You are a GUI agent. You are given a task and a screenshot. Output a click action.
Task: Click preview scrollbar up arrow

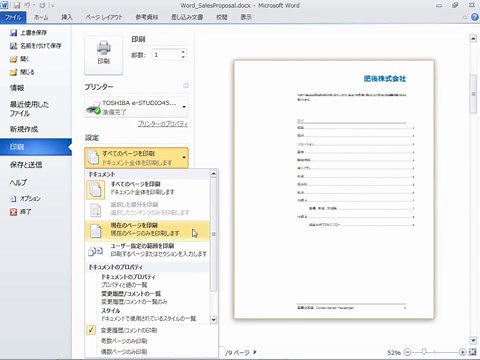pyautogui.click(x=473, y=38)
